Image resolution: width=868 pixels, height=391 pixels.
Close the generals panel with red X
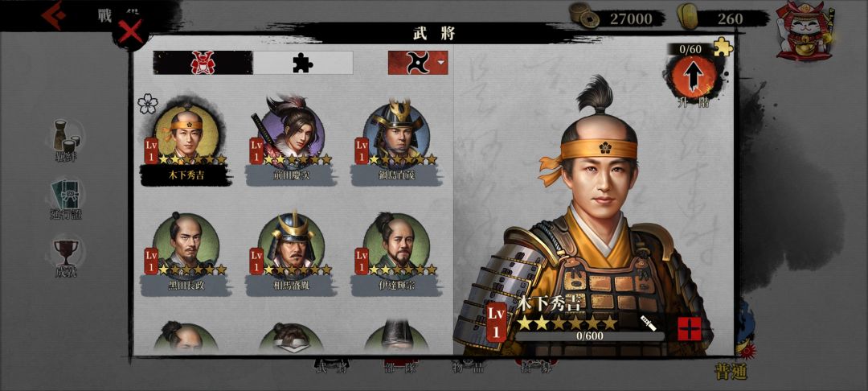click(131, 33)
